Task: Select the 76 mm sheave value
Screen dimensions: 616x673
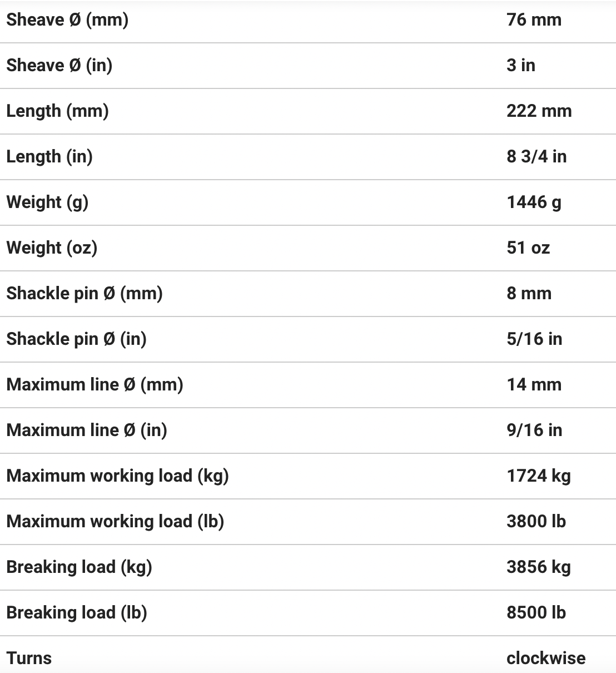Action: [x=534, y=20]
